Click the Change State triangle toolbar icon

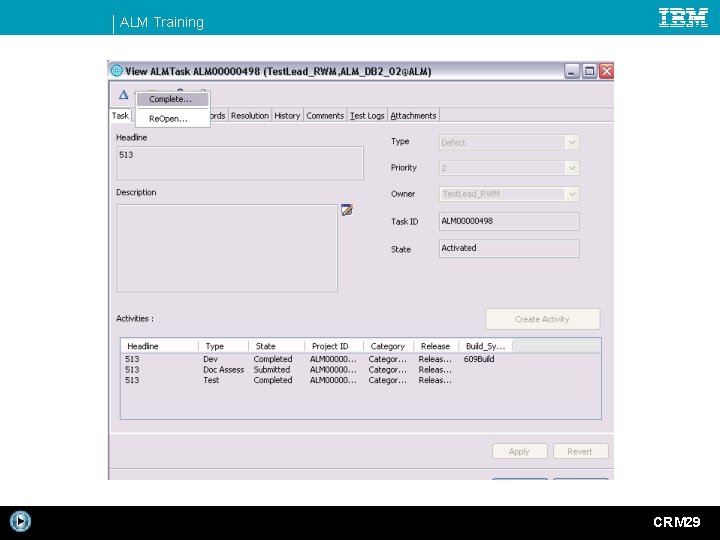(x=124, y=95)
